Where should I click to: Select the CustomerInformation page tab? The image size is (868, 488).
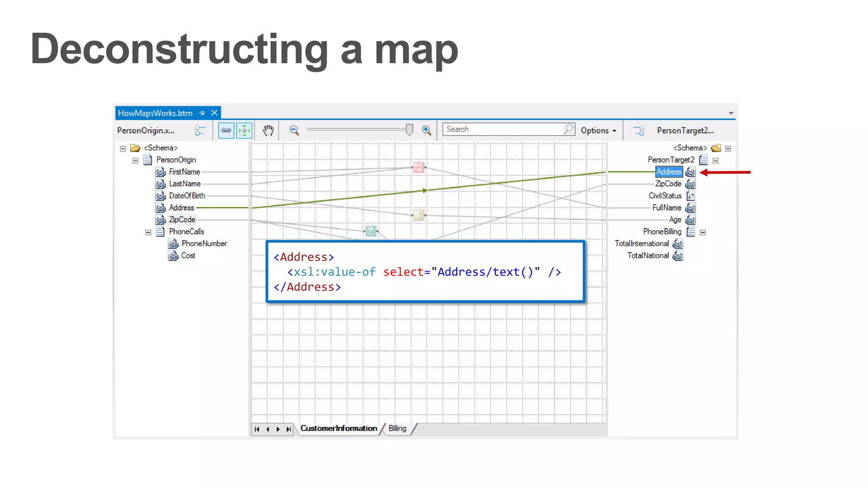pyautogui.click(x=338, y=428)
